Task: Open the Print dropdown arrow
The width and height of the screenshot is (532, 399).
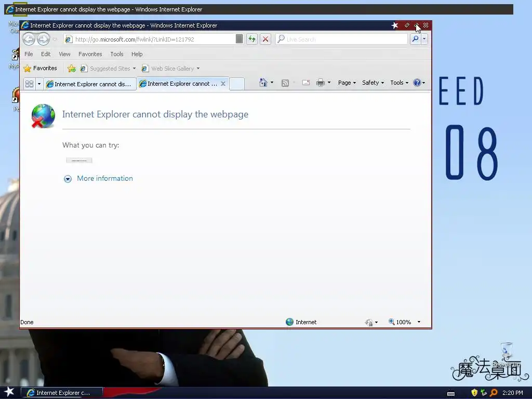Action: click(x=329, y=83)
